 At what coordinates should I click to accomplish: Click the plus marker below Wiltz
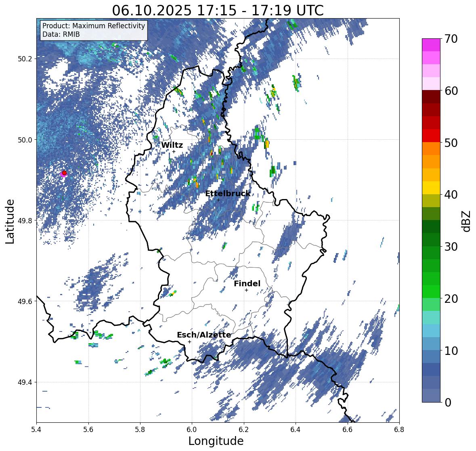174,151
